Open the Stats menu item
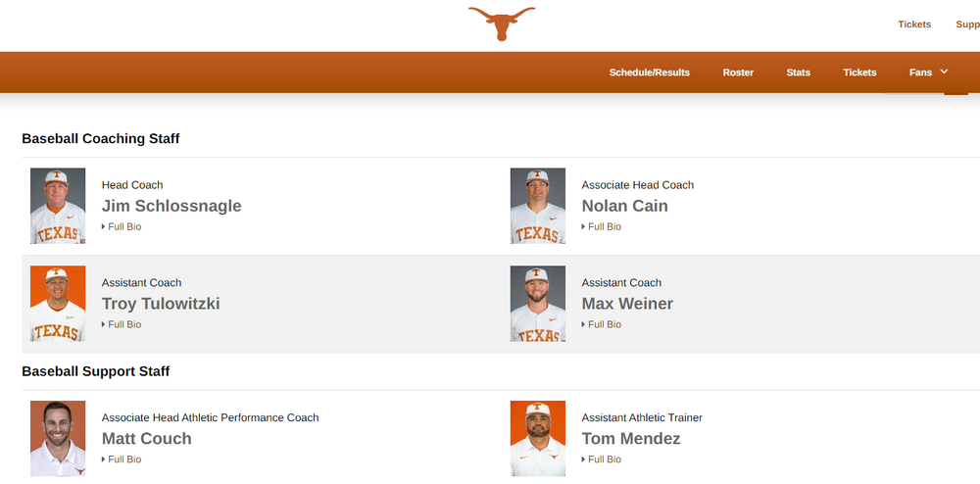980x484 pixels. pyautogui.click(x=798, y=73)
